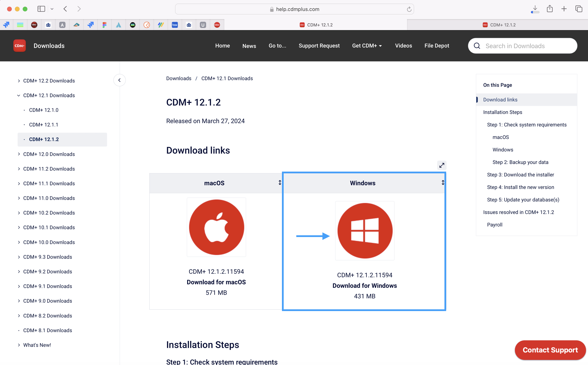Screen dimensions: 588x365
Task: Click the Windows logo to download the installer
Action: coord(364,230)
